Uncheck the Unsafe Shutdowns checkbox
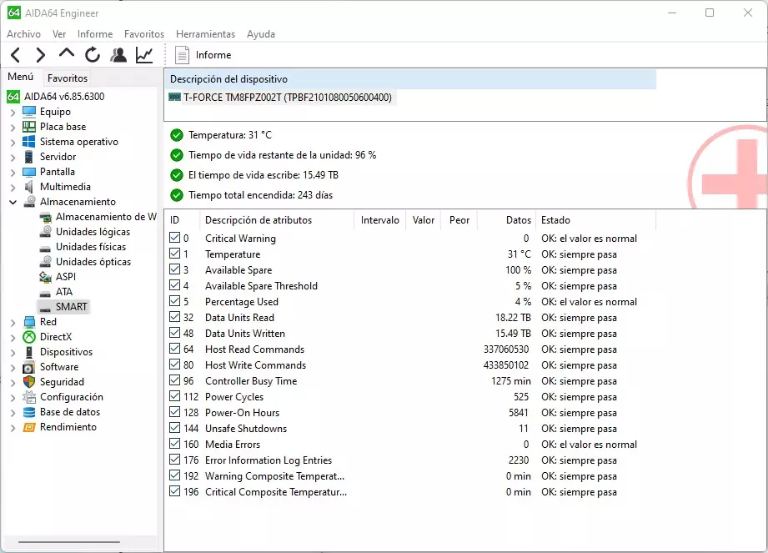The width and height of the screenshot is (768, 553). pyautogui.click(x=174, y=428)
